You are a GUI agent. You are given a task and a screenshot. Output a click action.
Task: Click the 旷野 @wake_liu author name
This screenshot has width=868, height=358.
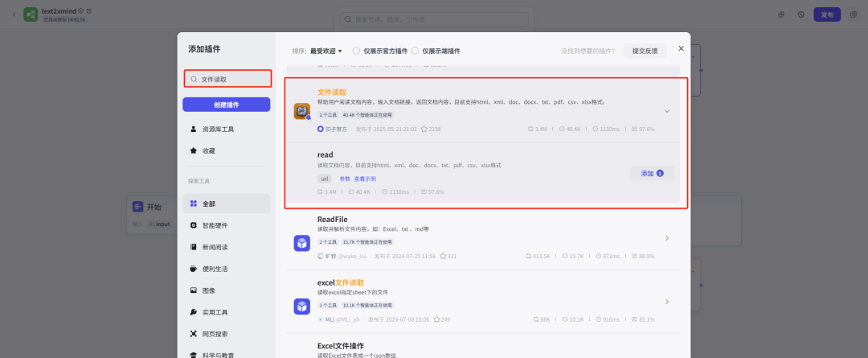(x=346, y=256)
